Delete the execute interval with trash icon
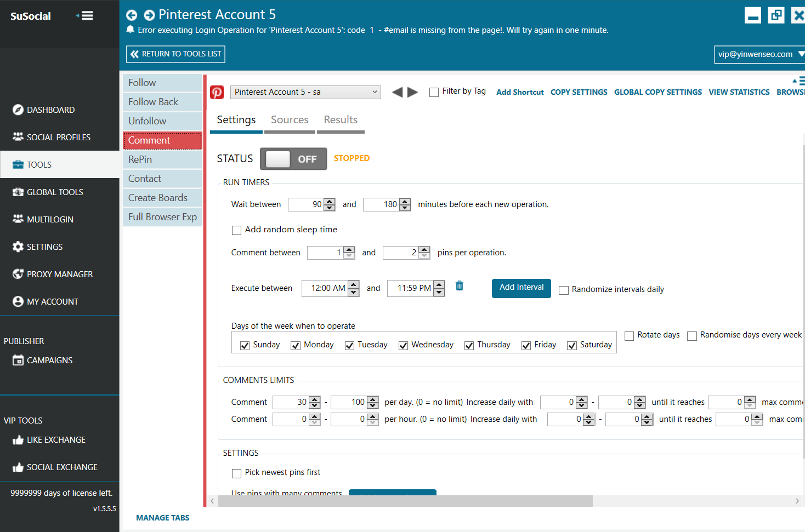This screenshot has width=805, height=532. click(x=460, y=286)
